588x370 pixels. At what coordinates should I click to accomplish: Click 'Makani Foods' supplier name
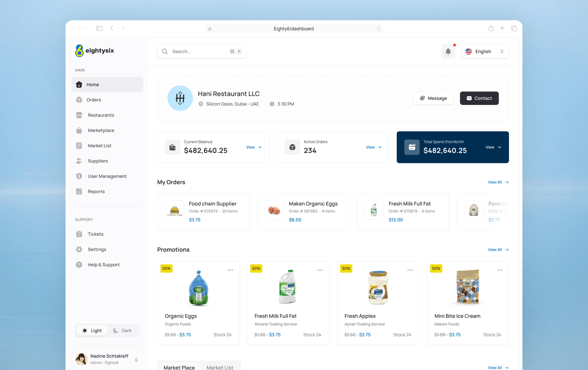click(x=447, y=324)
